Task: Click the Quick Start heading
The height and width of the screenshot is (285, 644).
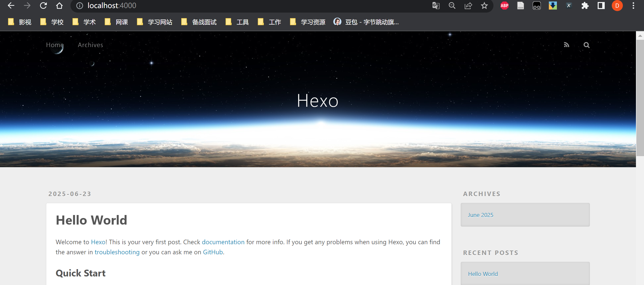Action: (81, 273)
